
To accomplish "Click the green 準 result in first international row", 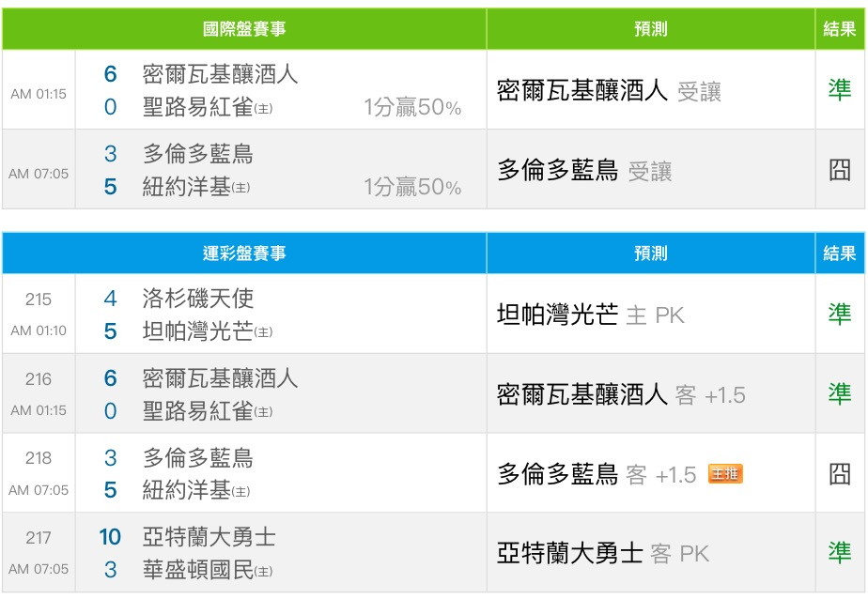I will (840, 89).
